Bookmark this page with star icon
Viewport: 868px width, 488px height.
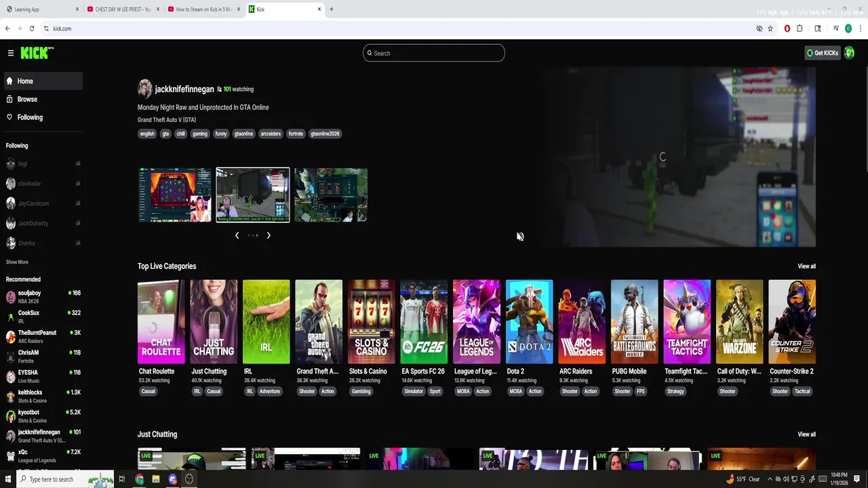tap(770, 28)
